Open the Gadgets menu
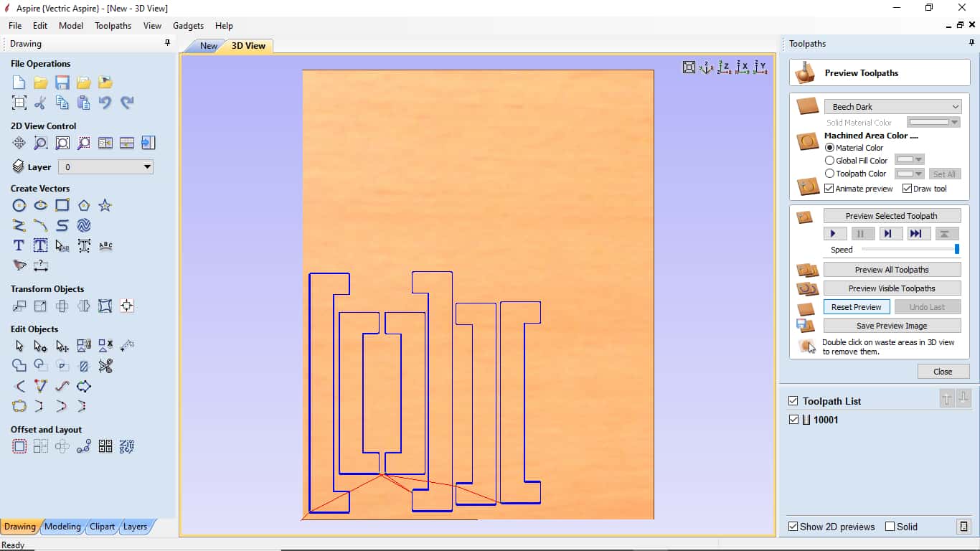 click(x=188, y=26)
